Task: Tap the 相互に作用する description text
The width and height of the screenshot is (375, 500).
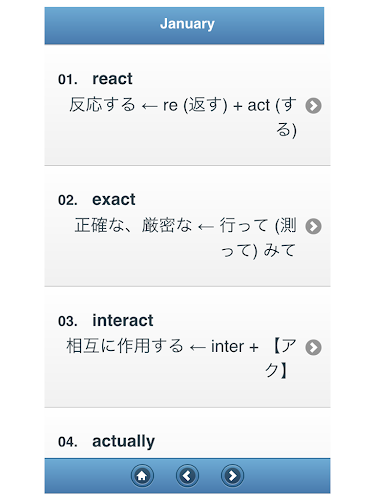Action: coord(125,346)
